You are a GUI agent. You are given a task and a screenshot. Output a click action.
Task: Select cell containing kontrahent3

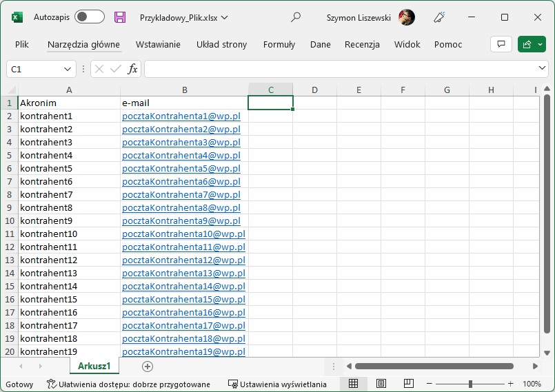(x=69, y=142)
